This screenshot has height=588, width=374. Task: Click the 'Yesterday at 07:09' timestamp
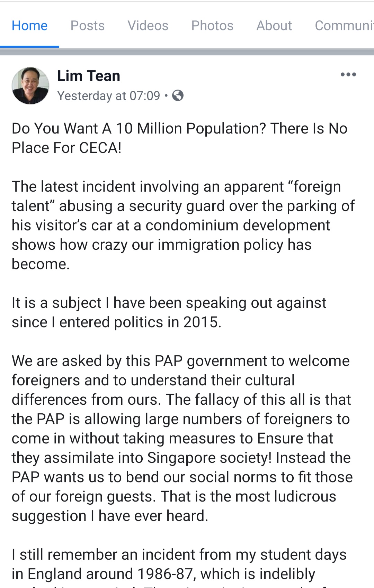(x=109, y=96)
